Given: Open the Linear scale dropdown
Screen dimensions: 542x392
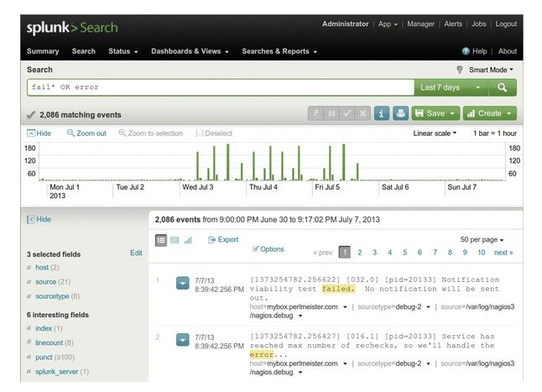Looking at the screenshot, I should pos(435,133).
